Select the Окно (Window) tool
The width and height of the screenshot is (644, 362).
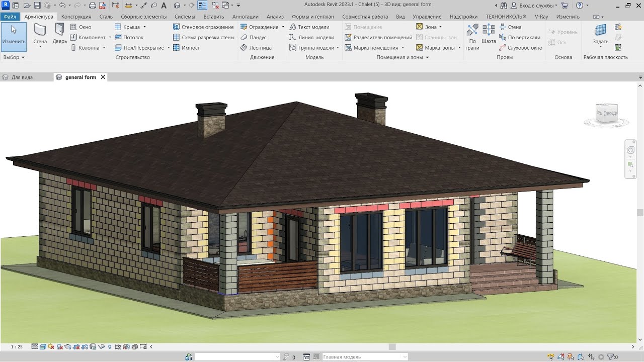pyautogui.click(x=80, y=27)
